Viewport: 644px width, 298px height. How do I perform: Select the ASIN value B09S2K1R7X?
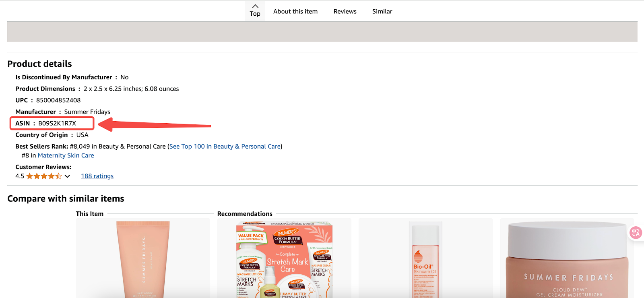pyautogui.click(x=57, y=123)
